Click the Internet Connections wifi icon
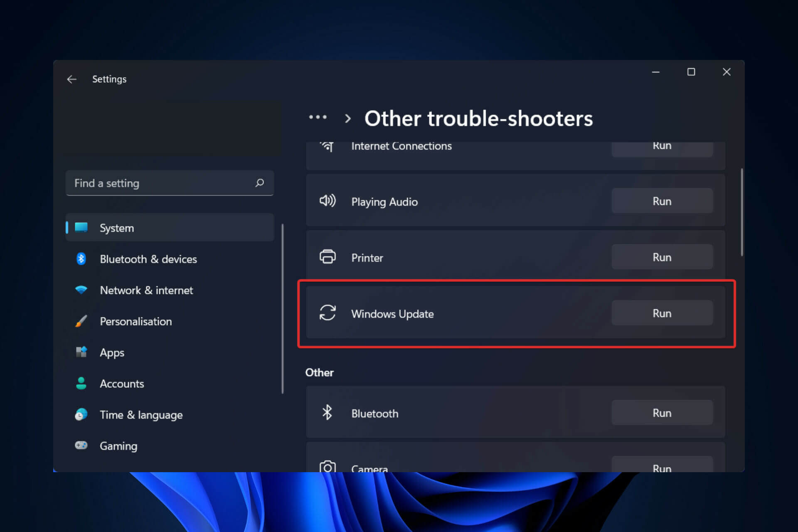Image resolution: width=798 pixels, height=532 pixels. (328, 146)
